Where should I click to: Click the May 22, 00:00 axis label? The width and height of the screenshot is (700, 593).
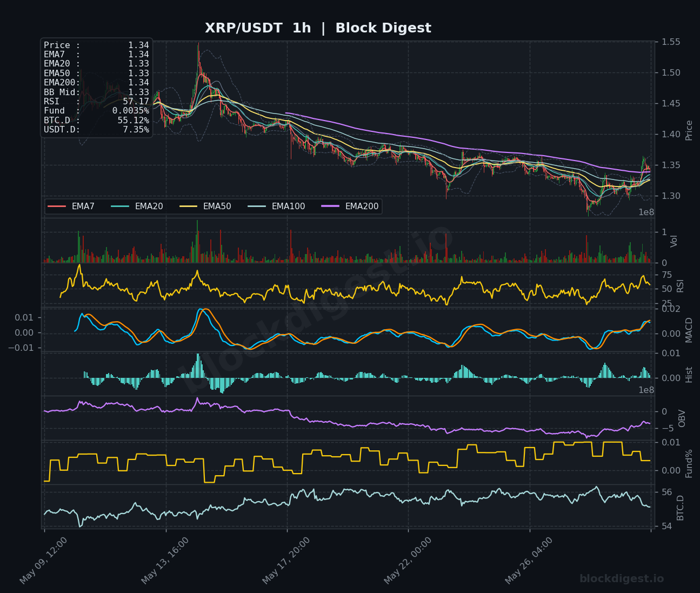tap(408, 560)
